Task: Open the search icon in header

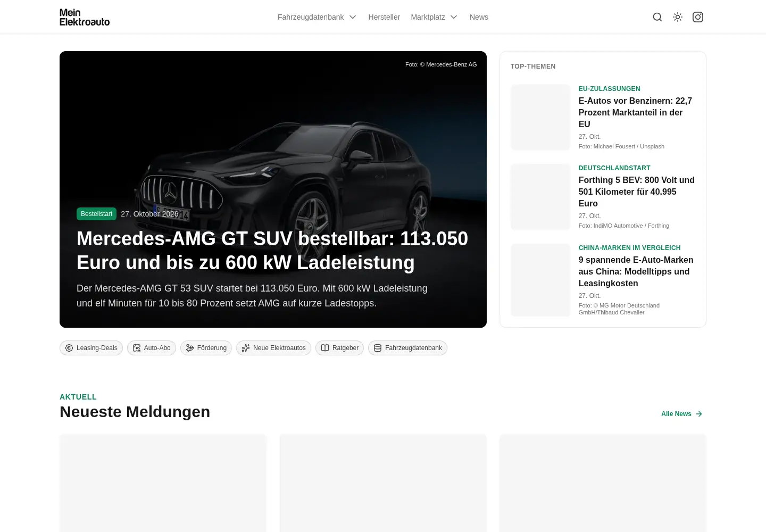Action: click(657, 17)
